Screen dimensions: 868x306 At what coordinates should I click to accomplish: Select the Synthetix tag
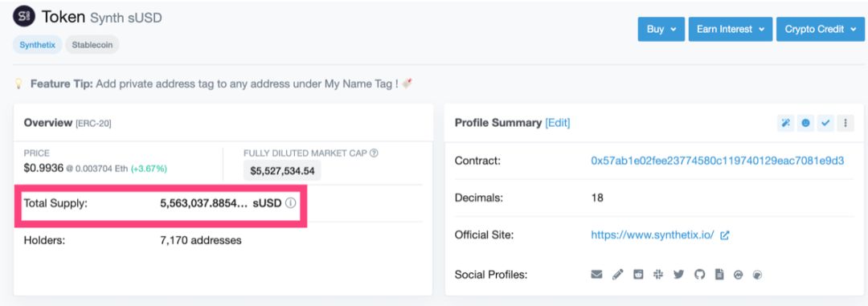[38, 45]
